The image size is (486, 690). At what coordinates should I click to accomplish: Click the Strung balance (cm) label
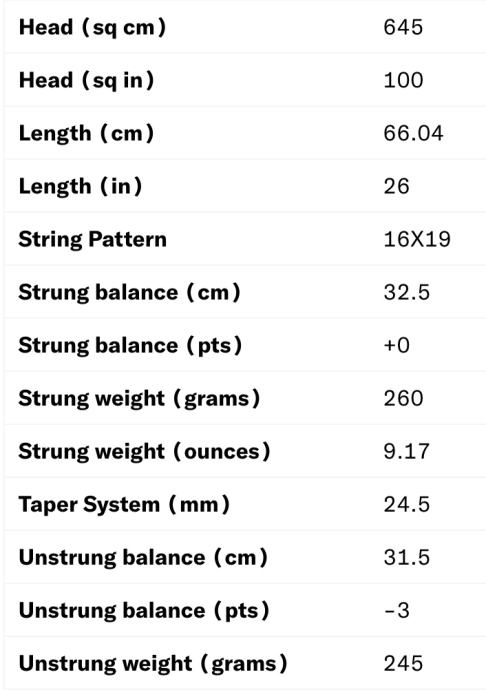130,293
